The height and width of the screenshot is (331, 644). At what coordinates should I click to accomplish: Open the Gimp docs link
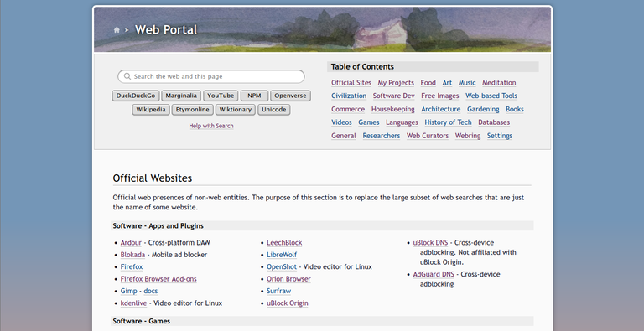[x=151, y=291]
